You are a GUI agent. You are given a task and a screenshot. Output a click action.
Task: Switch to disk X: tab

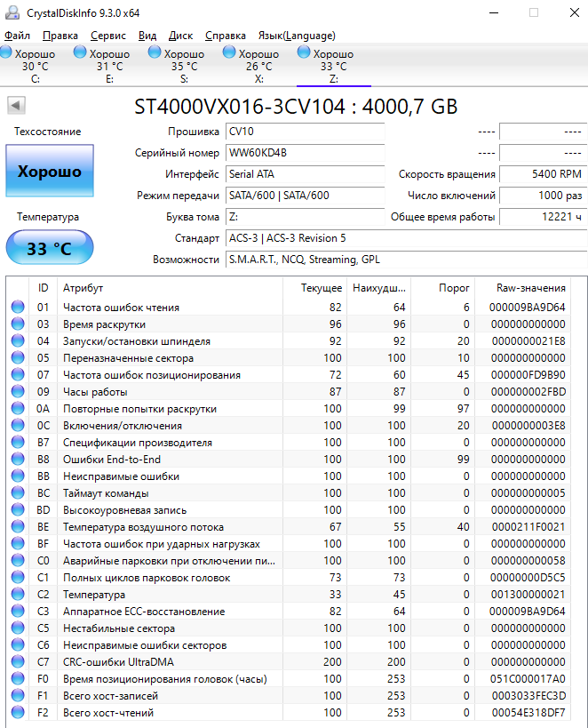(259, 66)
